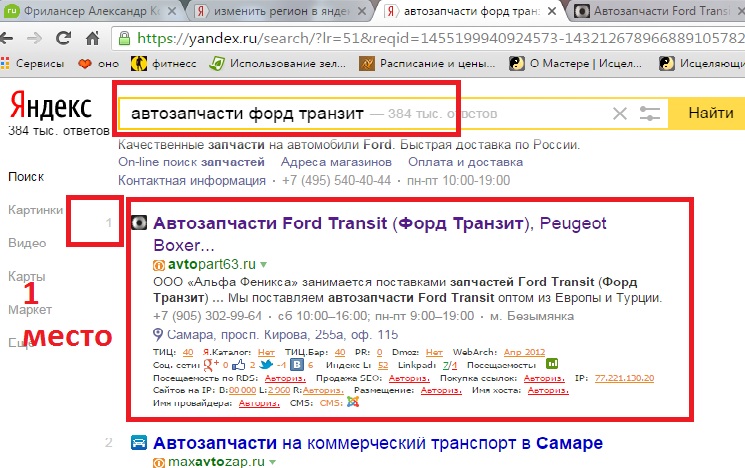The image size is (745, 468).
Task: Close the Фрилансер Александр tab
Action: click(172, 11)
